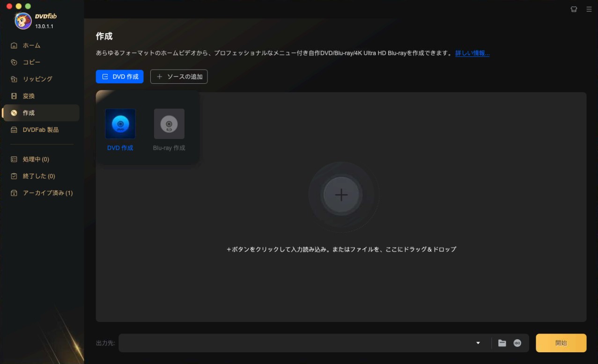The width and height of the screenshot is (598, 364).
Task: Choose the DVD 作成 disc option
Action: click(120, 130)
